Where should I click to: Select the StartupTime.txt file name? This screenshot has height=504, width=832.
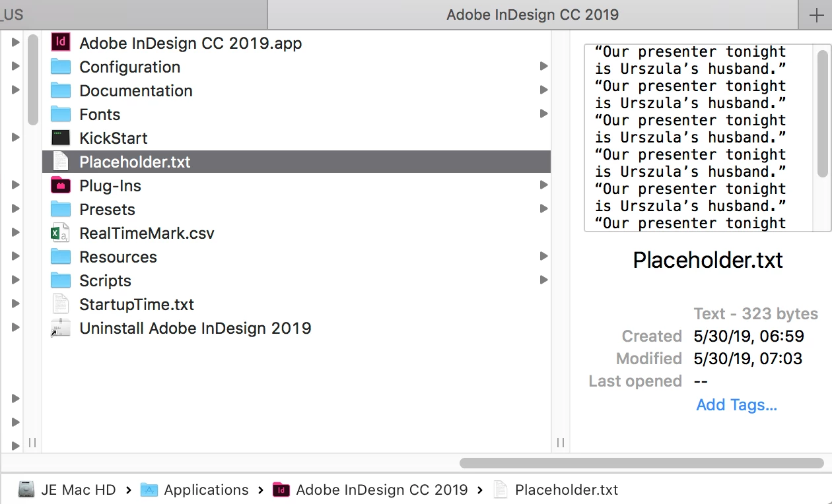137,305
